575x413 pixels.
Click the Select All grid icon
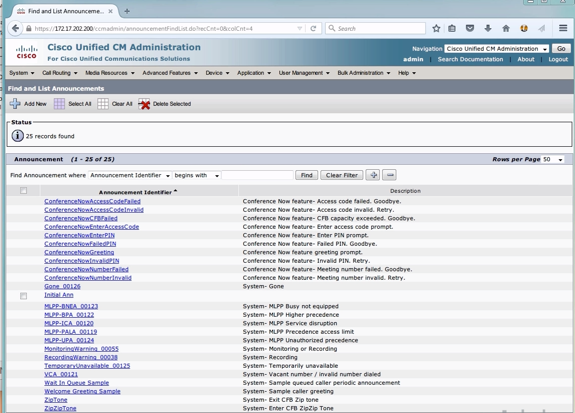click(59, 104)
